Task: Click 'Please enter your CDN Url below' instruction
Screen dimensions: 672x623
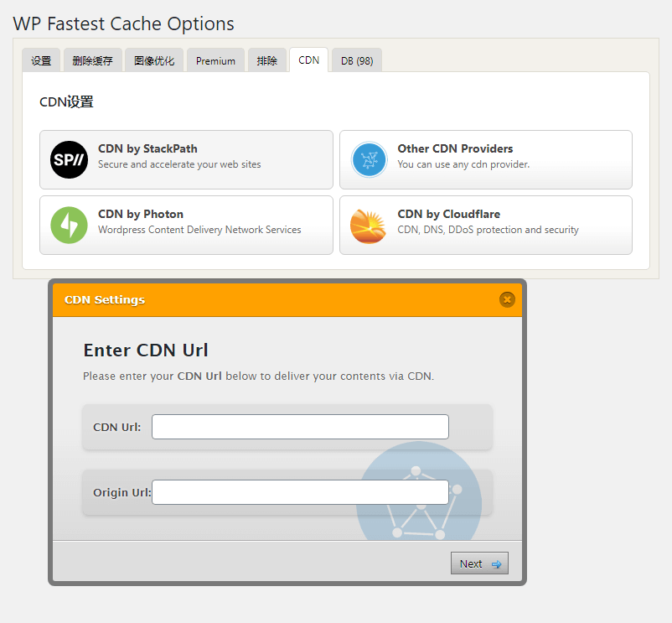Action: (258, 376)
